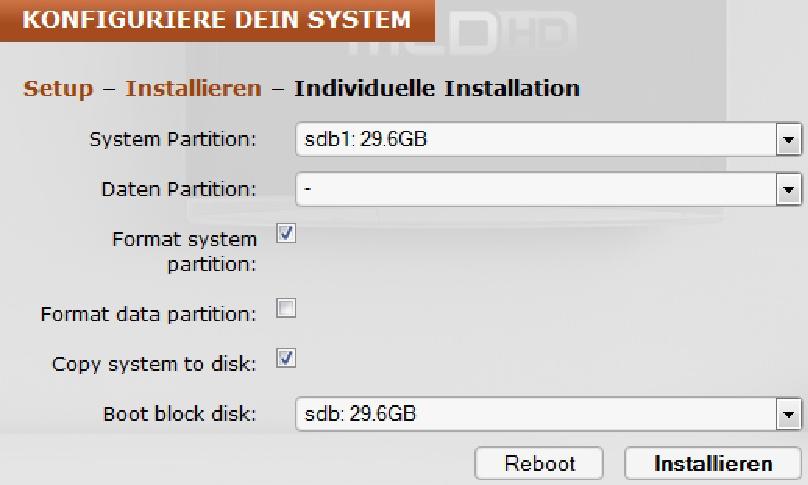Uncheck the Format system partition checkbox
Viewport: 808px width, 485px height.
[x=286, y=233]
